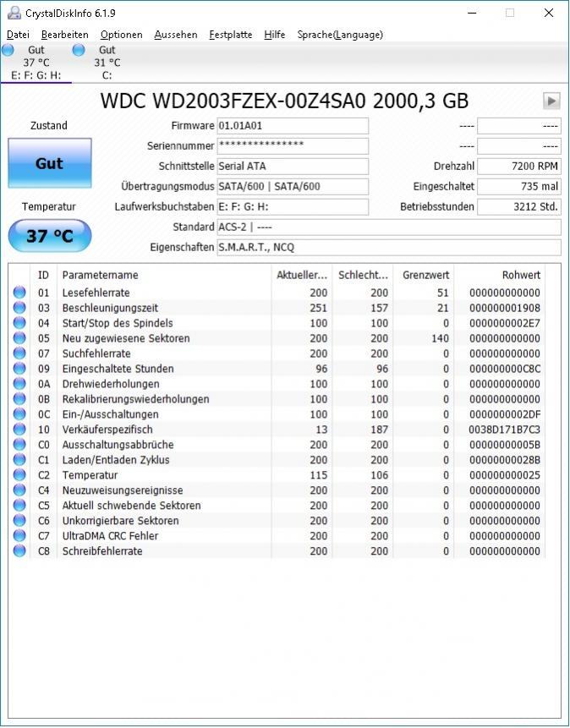Click the Übertragungsmodus SATA/600 field
This screenshot has width=570, height=728.
[x=293, y=187]
